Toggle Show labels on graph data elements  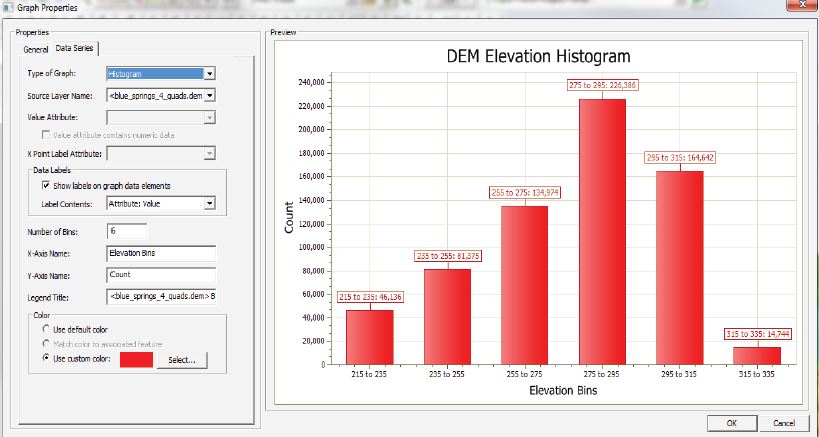coord(46,186)
